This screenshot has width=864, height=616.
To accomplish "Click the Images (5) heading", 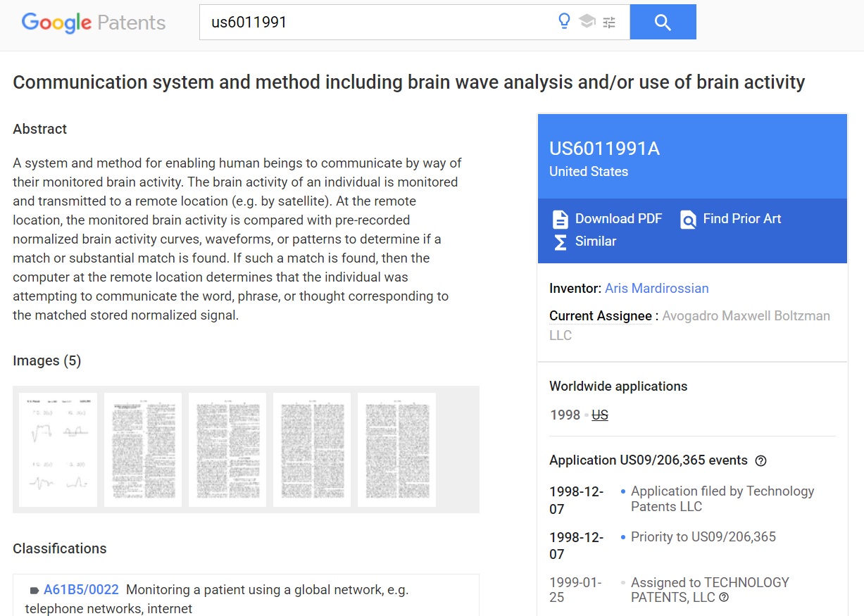I will [47, 360].
